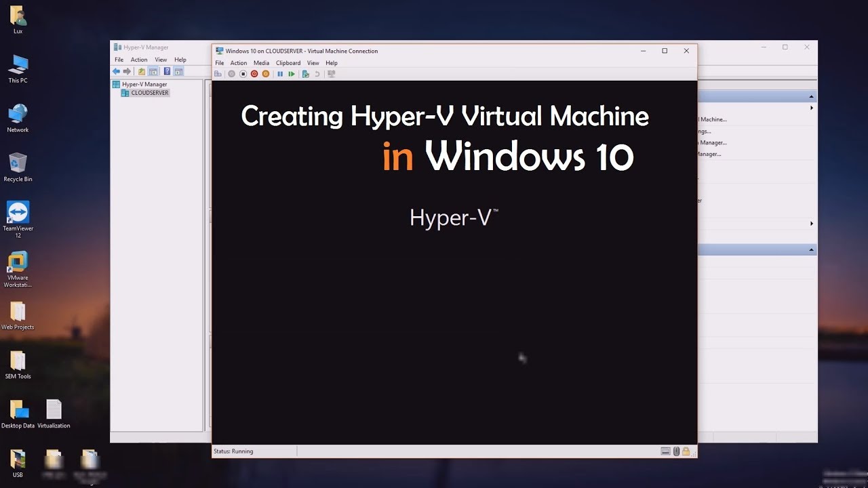The height and width of the screenshot is (488, 868).
Task: Click Virtual Machine Connection window title icon
Action: [x=219, y=51]
